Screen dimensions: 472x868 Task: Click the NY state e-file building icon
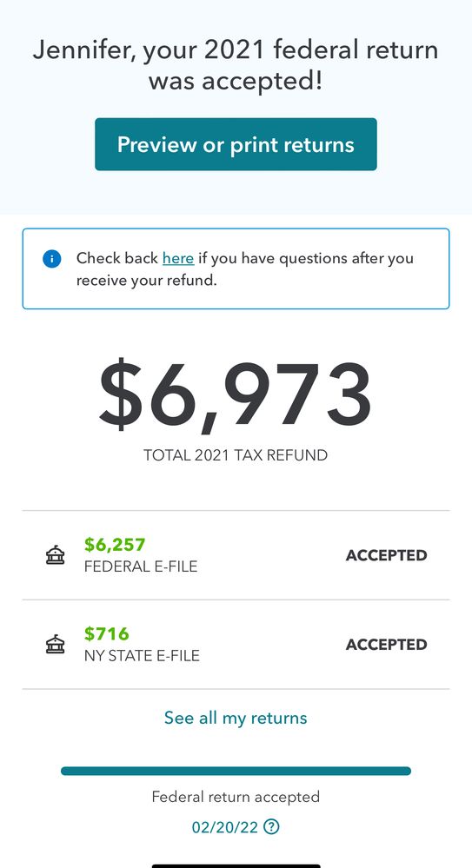coord(55,645)
